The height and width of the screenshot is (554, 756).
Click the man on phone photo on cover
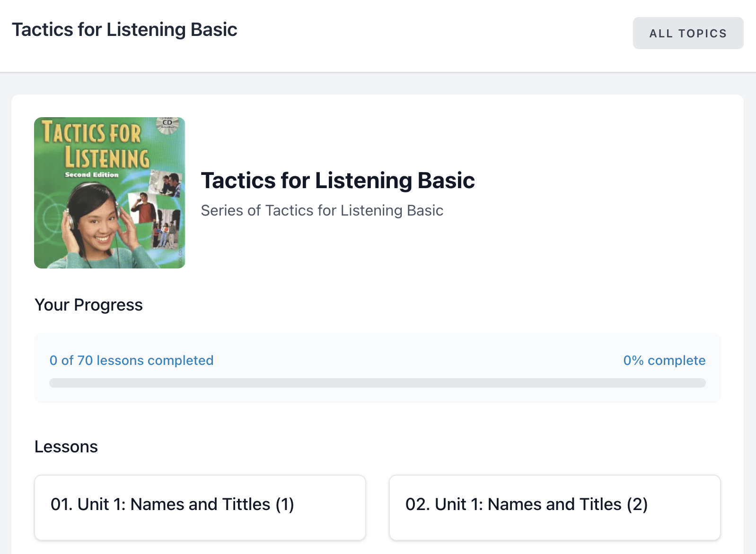[143, 207]
